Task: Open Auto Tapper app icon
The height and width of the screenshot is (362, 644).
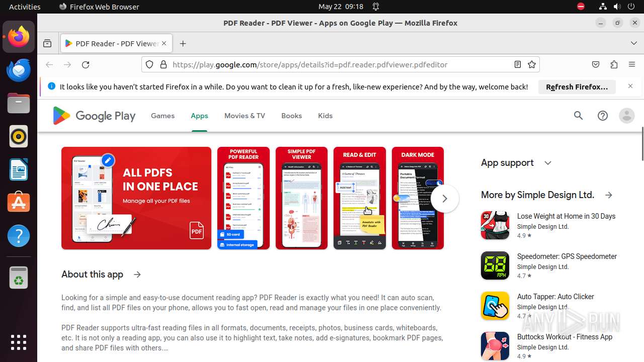Action: [x=495, y=306]
